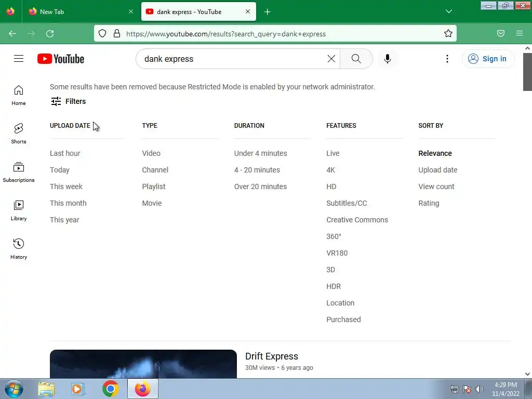
Task: Enable the 360° filter
Action: (334, 236)
